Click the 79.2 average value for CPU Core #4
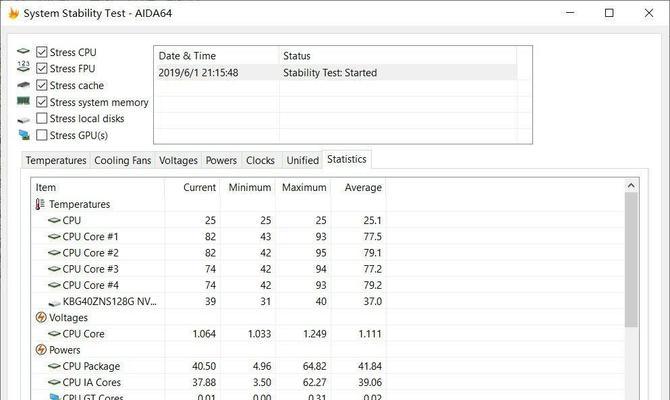670x400 pixels. click(373, 285)
